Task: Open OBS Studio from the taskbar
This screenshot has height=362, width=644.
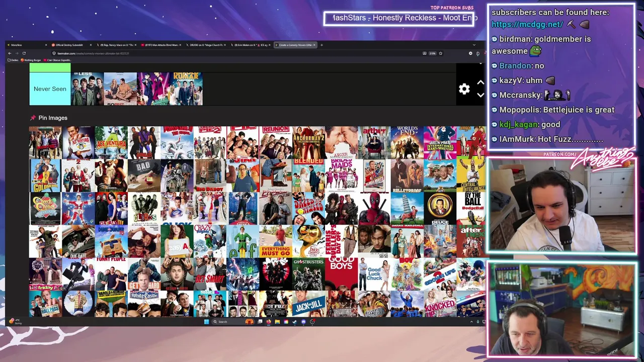Action: (312, 322)
